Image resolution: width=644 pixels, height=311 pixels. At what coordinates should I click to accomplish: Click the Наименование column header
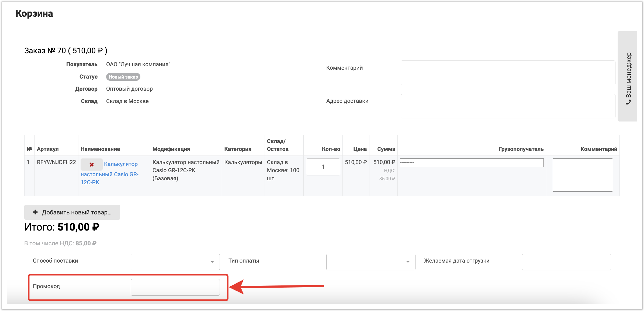[x=100, y=149]
